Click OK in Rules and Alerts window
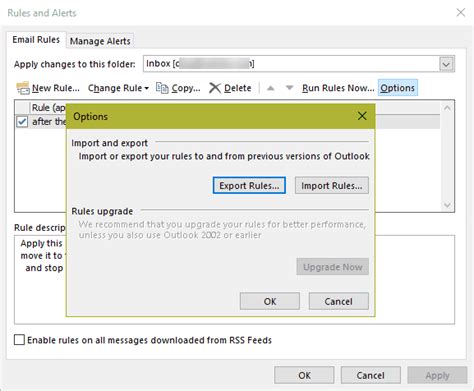This screenshot has height=391, width=474. 304,375
